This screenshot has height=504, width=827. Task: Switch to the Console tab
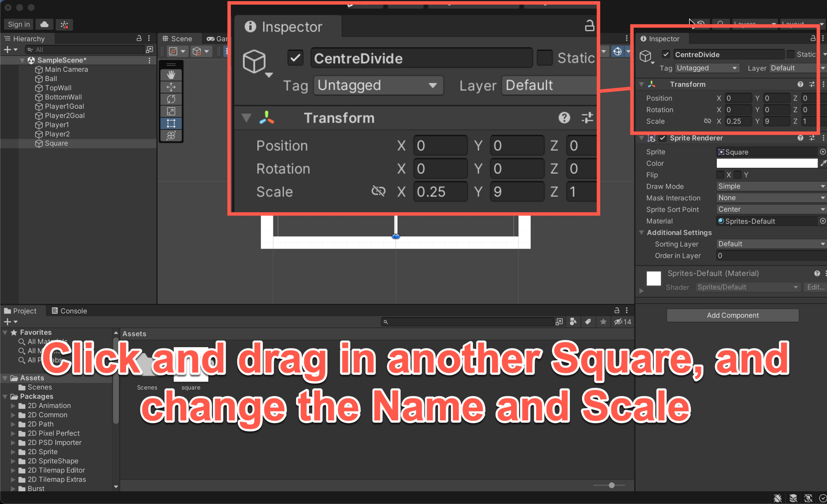tap(70, 311)
